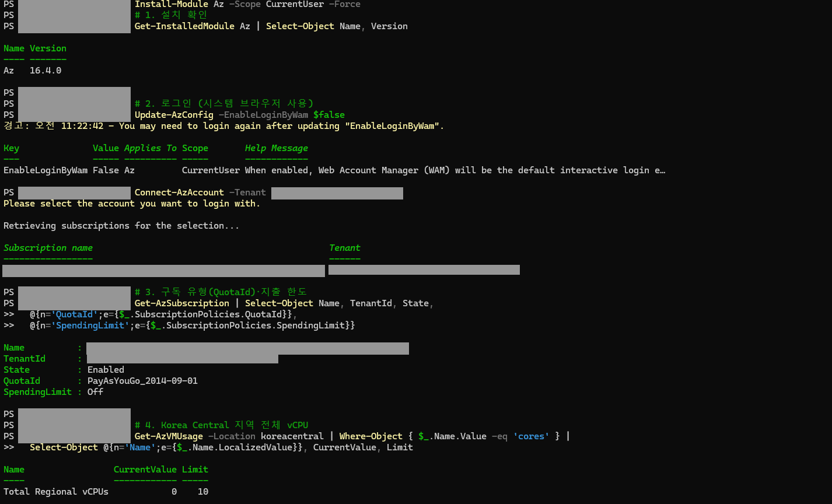Click the 'Where-Object' cmdlet text

pyautogui.click(x=371, y=436)
